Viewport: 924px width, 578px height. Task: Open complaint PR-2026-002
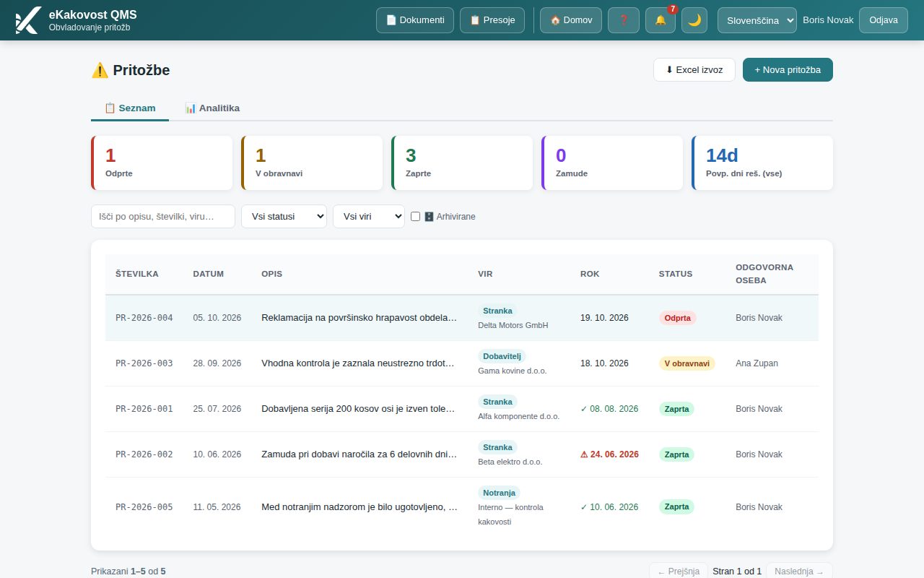[x=462, y=454]
